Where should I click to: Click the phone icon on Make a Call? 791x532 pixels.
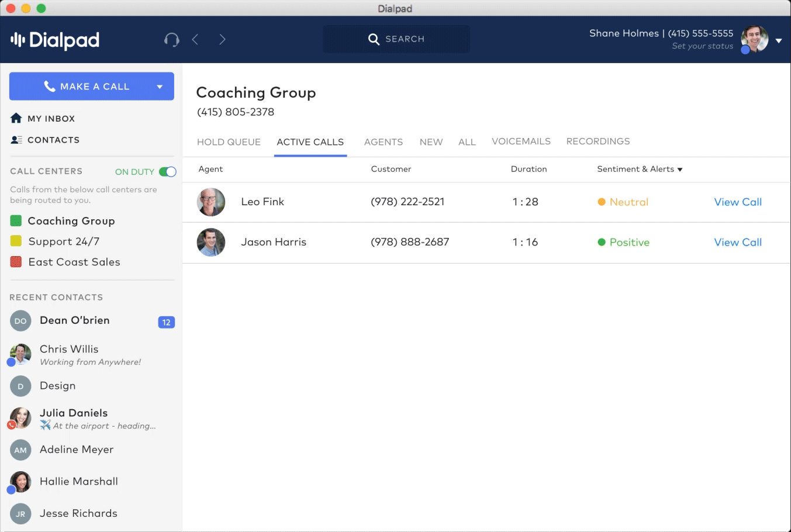pos(50,87)
